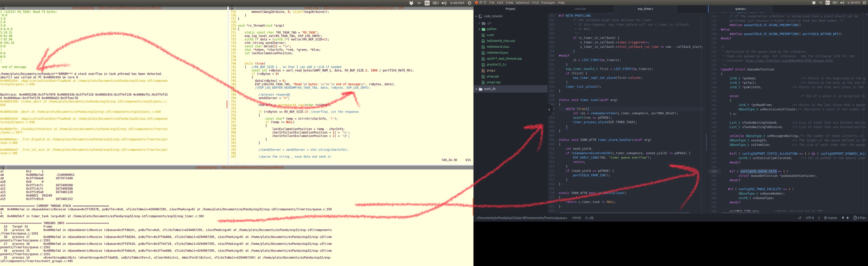Viewport: 868px width, 266px height.
Task: Expand the work_dir project folder
Action: coord(476,89)
